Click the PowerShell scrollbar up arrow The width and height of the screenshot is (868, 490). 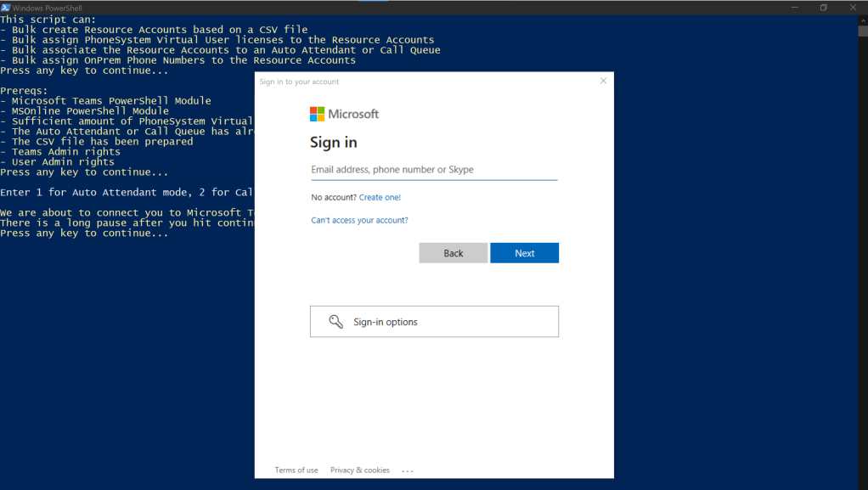pos(862,20)
